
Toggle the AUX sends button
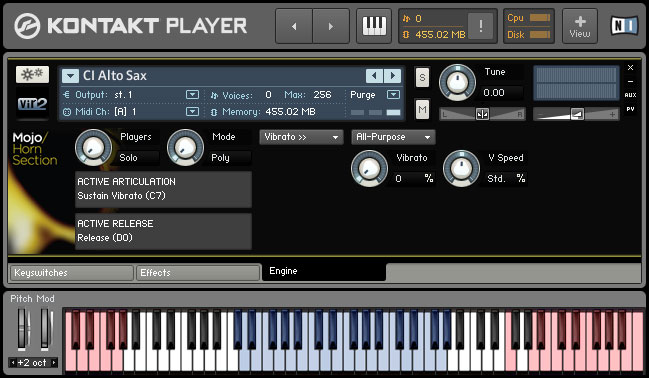(630, 95)
